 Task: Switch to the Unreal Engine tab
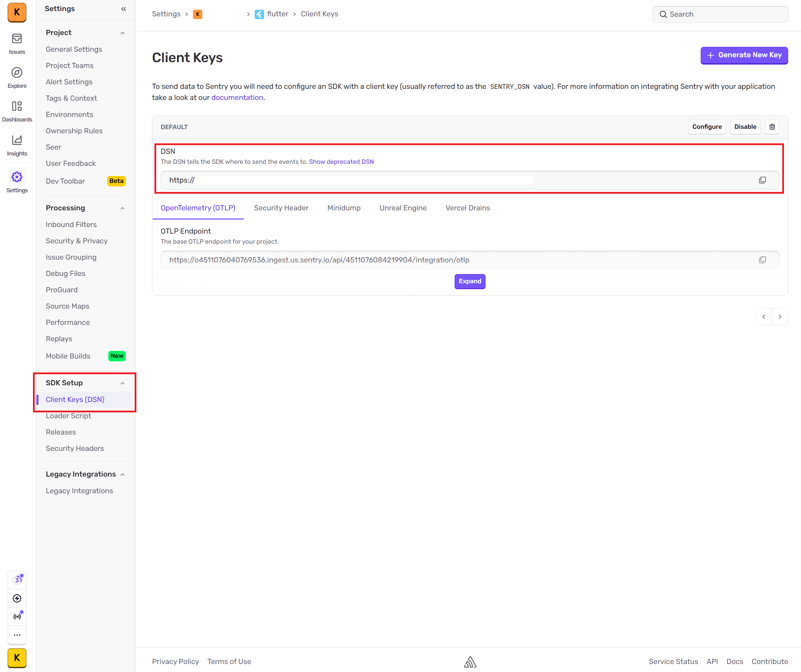click(x=403, y=208)
